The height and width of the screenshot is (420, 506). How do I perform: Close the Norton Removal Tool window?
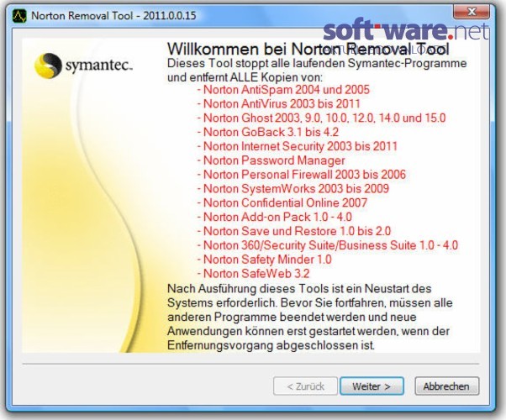471,13
